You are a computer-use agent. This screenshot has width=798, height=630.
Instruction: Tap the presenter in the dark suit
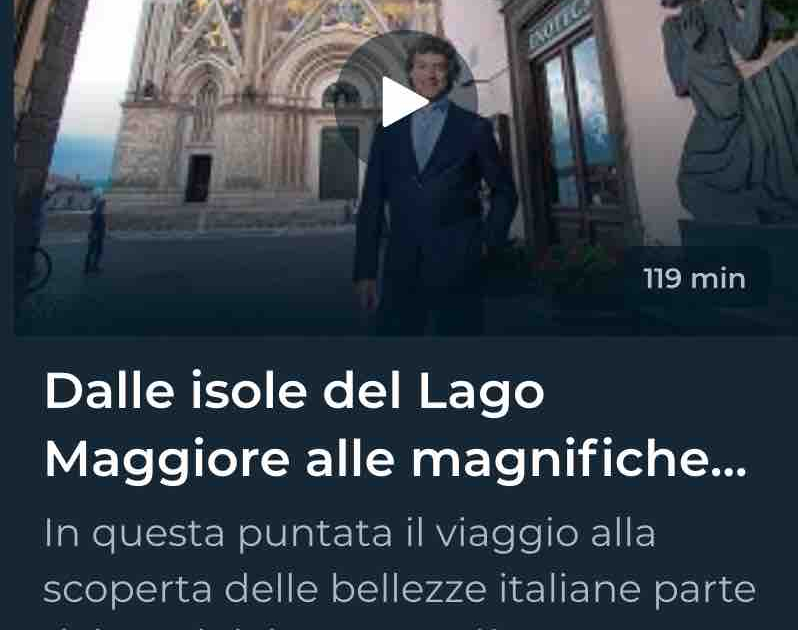click(x=433, y=188)
